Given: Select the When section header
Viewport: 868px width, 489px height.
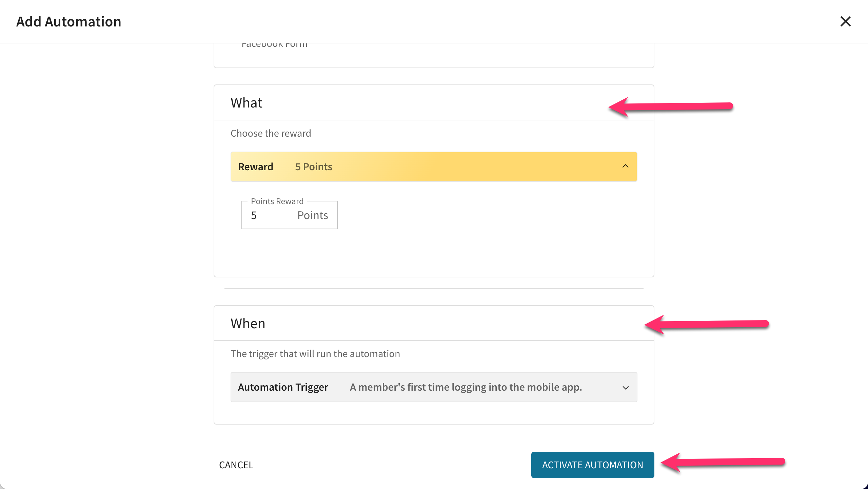Looking at the screenshot, I should point(248,324).
